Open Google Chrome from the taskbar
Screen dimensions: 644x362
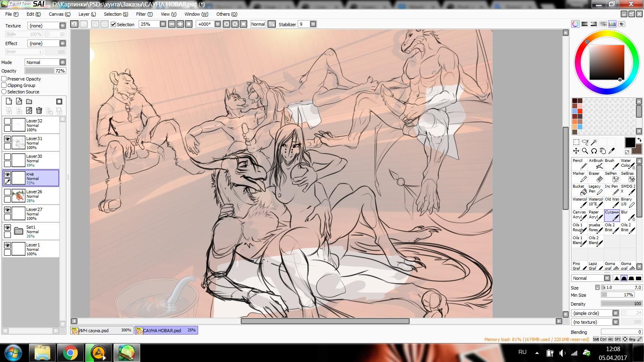pos(70,353)
